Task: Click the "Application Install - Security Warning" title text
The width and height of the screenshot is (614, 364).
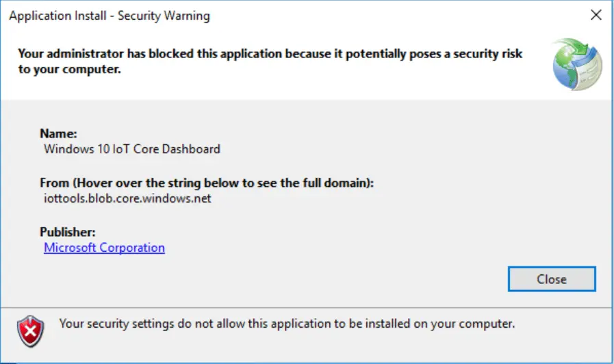Action: pos(110,16)
